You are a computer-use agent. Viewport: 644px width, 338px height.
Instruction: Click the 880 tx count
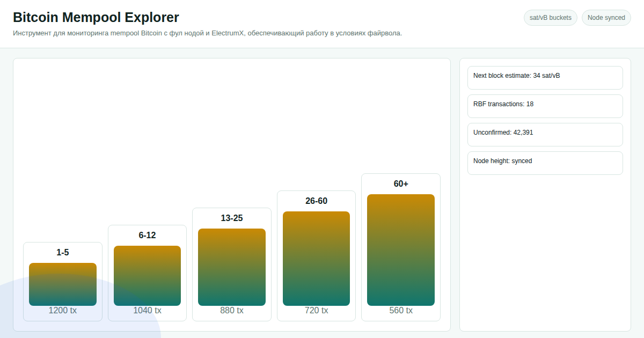[x=232, y=311]
